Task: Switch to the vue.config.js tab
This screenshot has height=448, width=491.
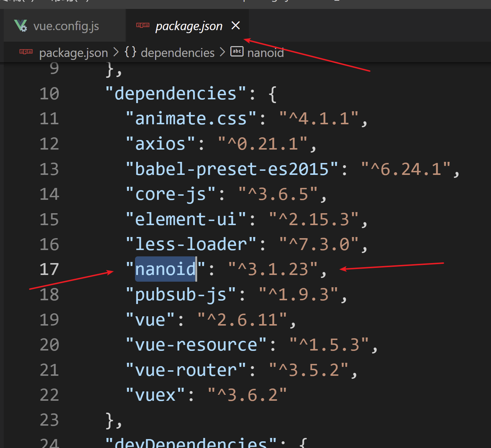Action: coord(64,26)
